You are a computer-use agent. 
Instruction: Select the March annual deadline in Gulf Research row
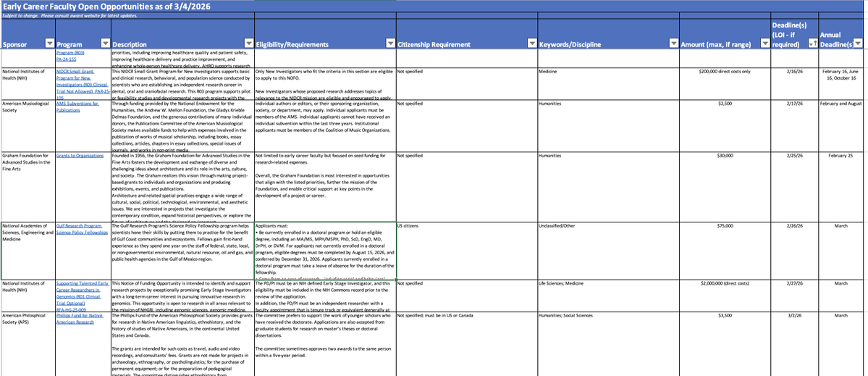click(841, 251)
